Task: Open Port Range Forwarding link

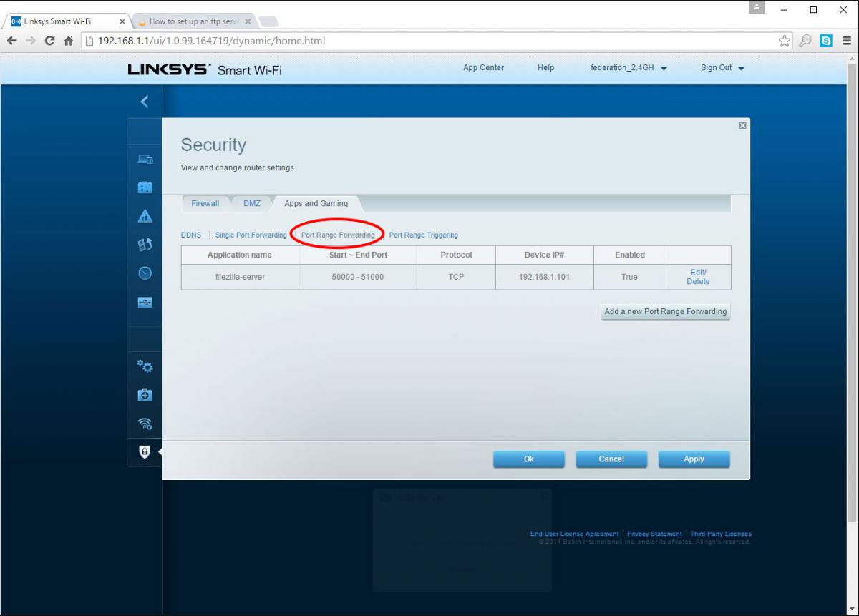Action: tap(338, 235)
